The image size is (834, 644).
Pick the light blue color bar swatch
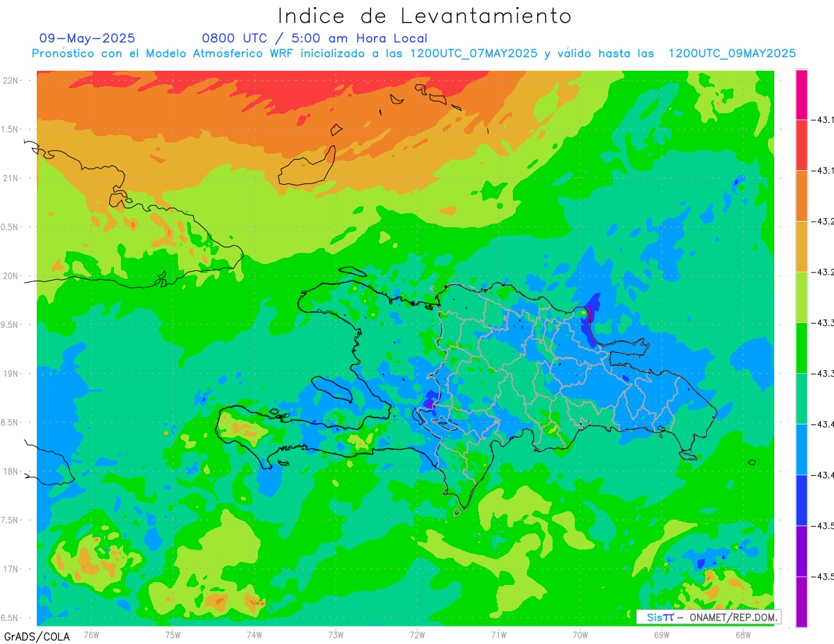click(x=801, y=449)
